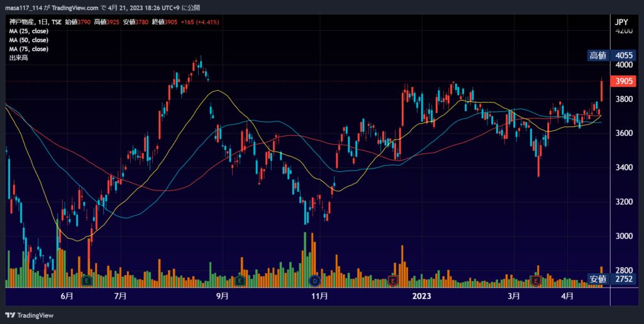This screenshot has height=324, width=644.
Task: Click the 9月 label on time axis
Action: coord(222,296)
